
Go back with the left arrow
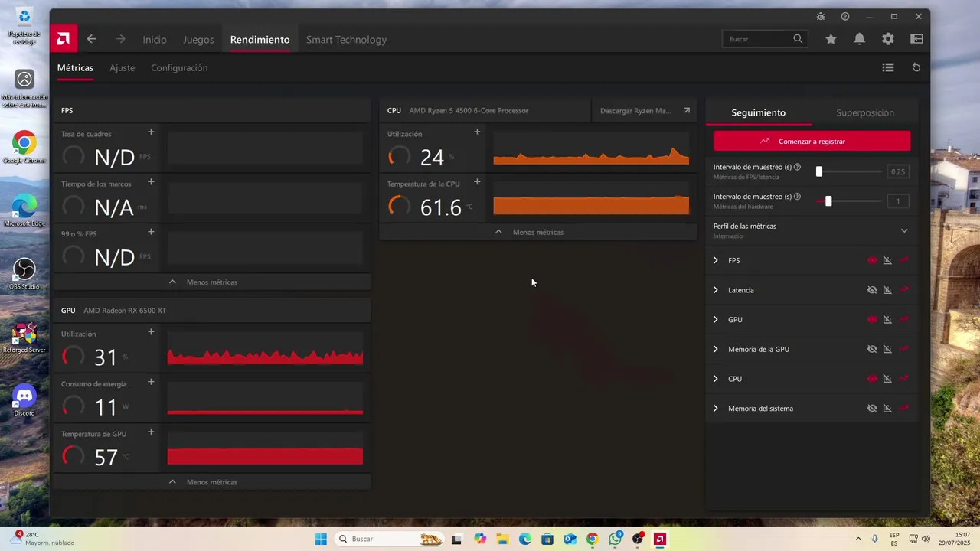(91, 39)
